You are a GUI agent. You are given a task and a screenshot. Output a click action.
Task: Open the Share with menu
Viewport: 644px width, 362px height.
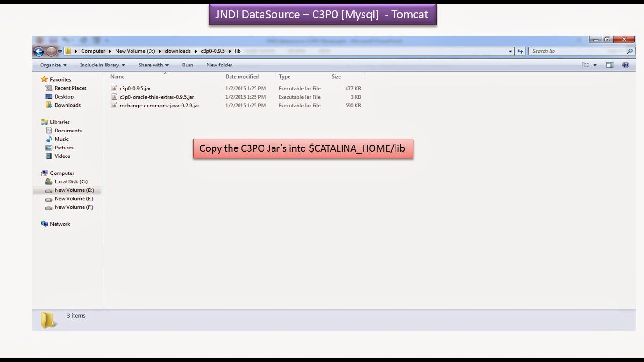click(154, 65)
